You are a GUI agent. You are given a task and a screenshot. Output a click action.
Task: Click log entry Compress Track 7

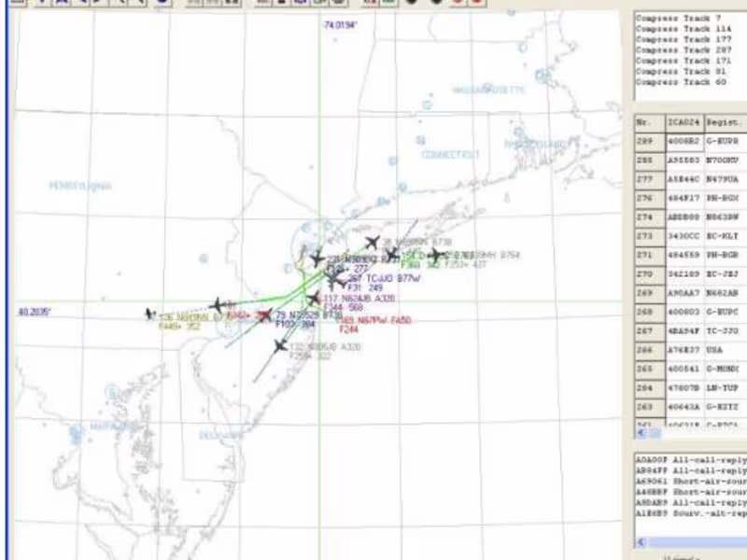[x=679, y=19]
